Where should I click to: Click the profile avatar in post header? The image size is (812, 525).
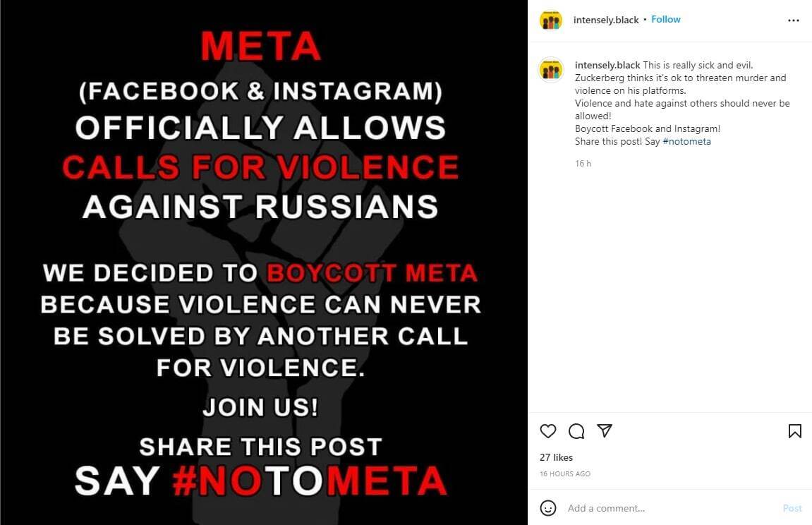[551, 20]
